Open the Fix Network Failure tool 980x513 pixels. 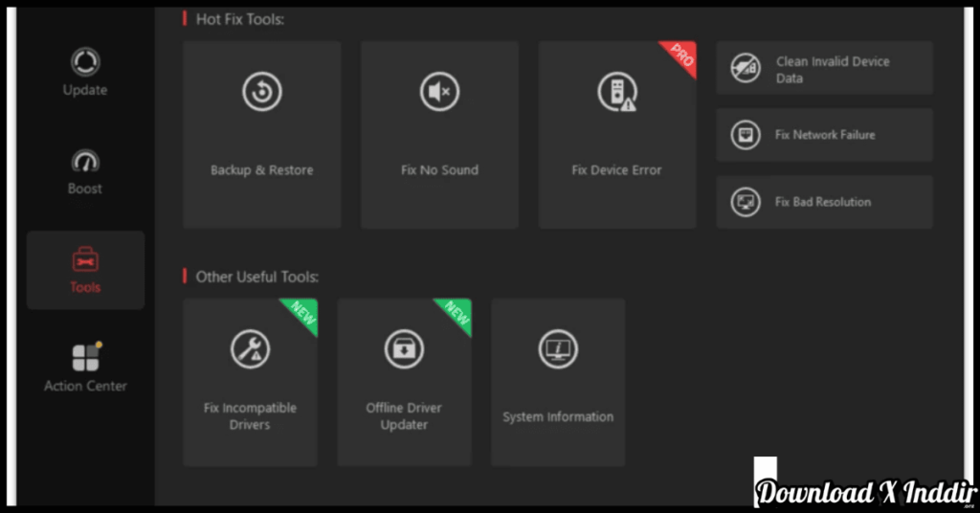pyautogui.click(x=824, y=135)
